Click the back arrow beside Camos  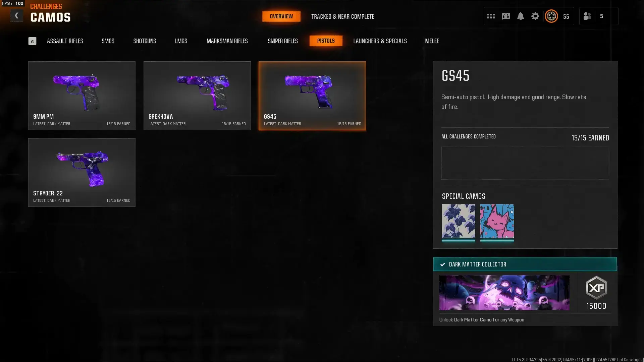tap(16, 16)
